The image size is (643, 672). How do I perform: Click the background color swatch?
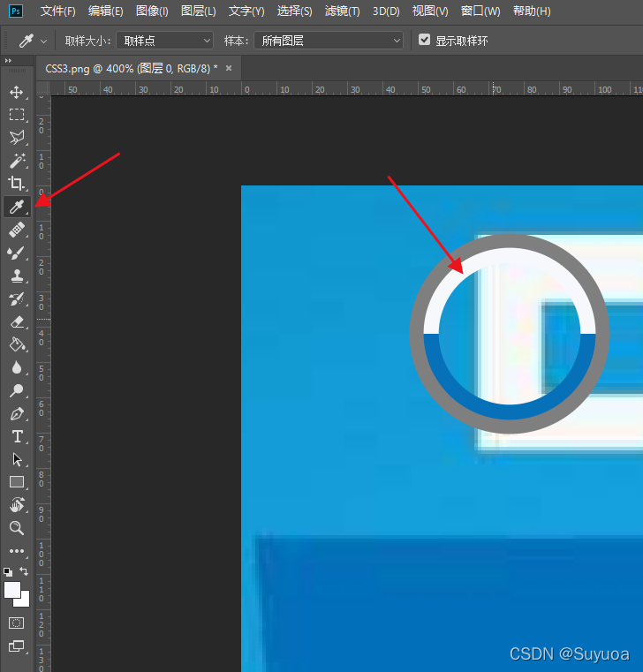pos(24,601)
